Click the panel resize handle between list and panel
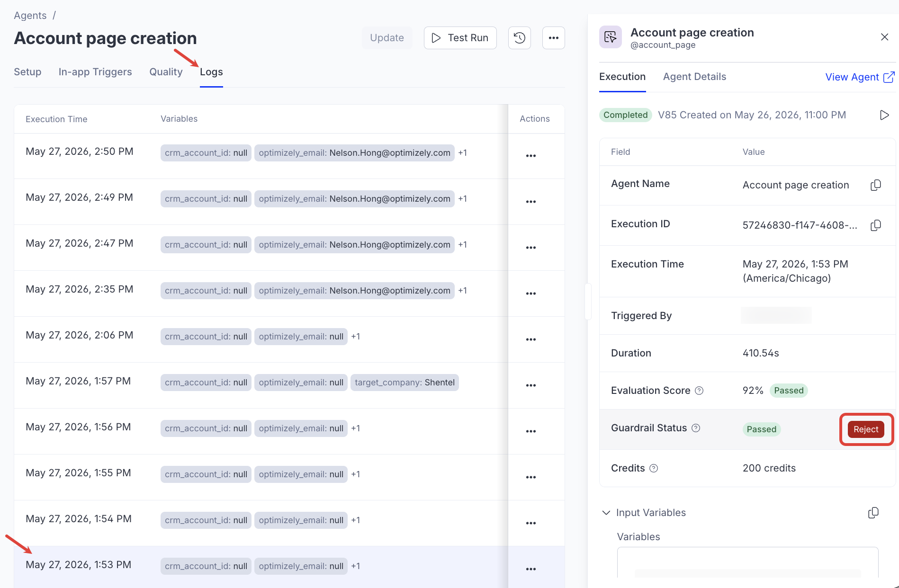 588,302
